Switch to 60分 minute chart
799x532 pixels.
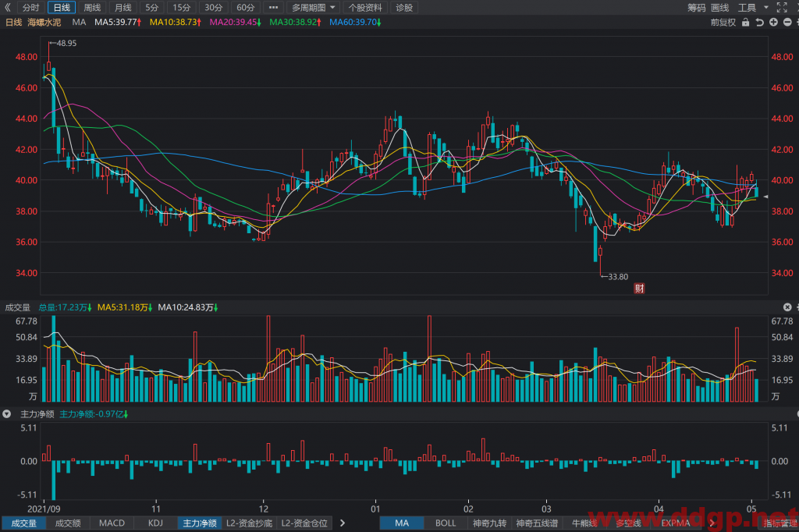tap(245, 8)
